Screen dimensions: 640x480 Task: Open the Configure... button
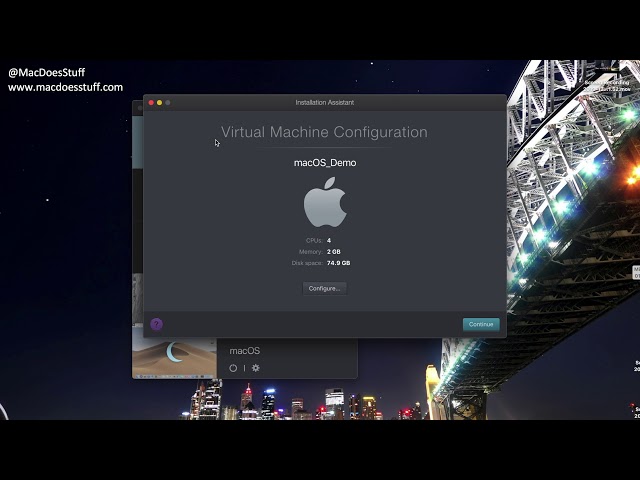324,289
